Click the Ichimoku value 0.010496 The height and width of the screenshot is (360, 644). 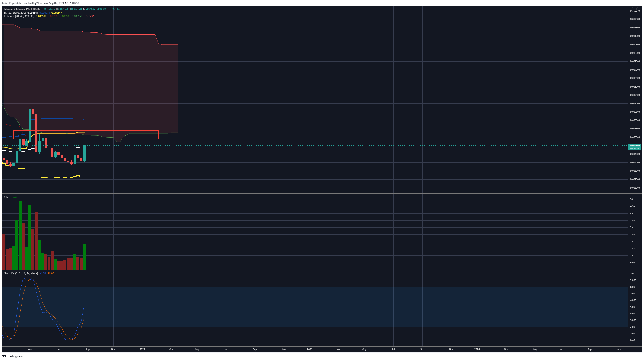[x=89, y=16]
